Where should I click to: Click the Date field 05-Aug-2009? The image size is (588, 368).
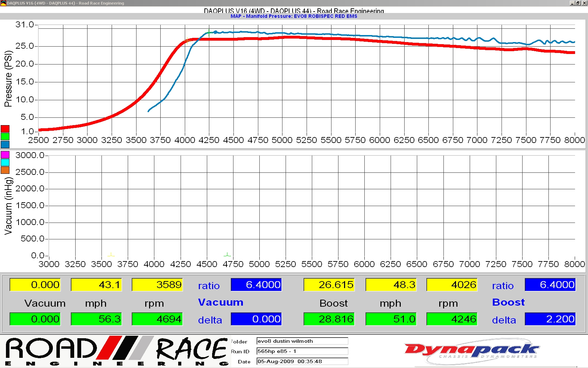coord(302,361)
